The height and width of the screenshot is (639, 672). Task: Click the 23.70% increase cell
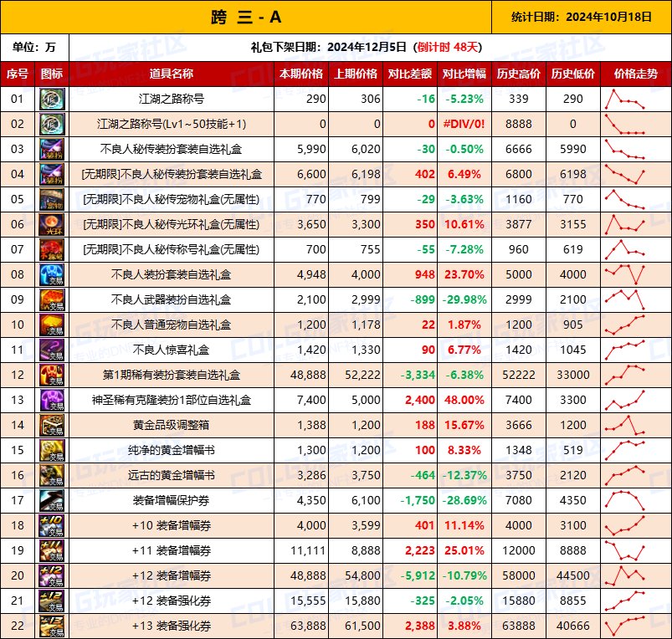(464, 274)
